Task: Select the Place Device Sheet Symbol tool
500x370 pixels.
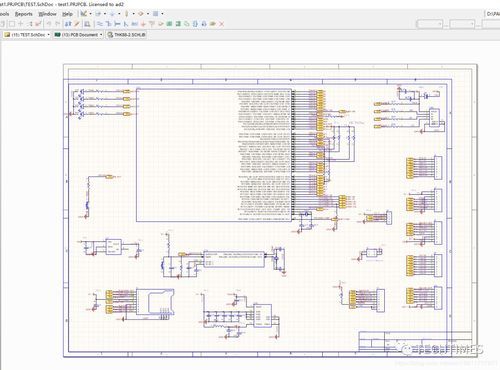Action: click(187, 24)
